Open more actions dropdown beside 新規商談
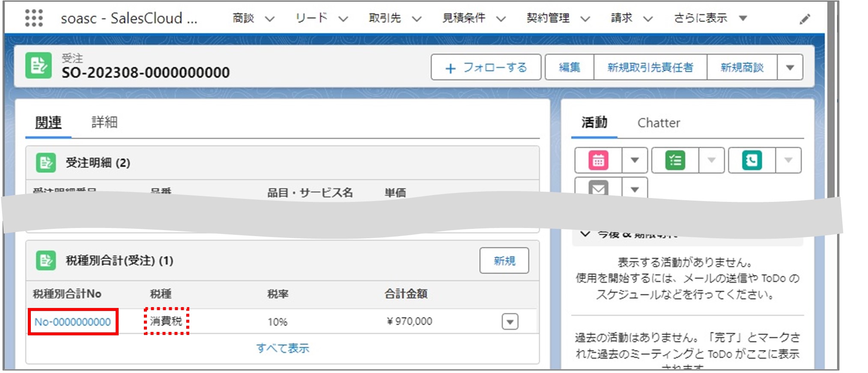 coord(790,67)
